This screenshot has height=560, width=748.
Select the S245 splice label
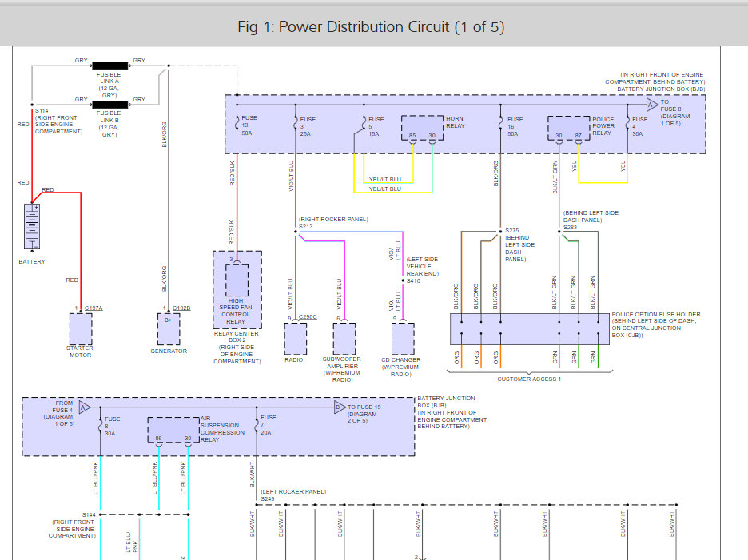pyautogui.click(x=268, y=499)
